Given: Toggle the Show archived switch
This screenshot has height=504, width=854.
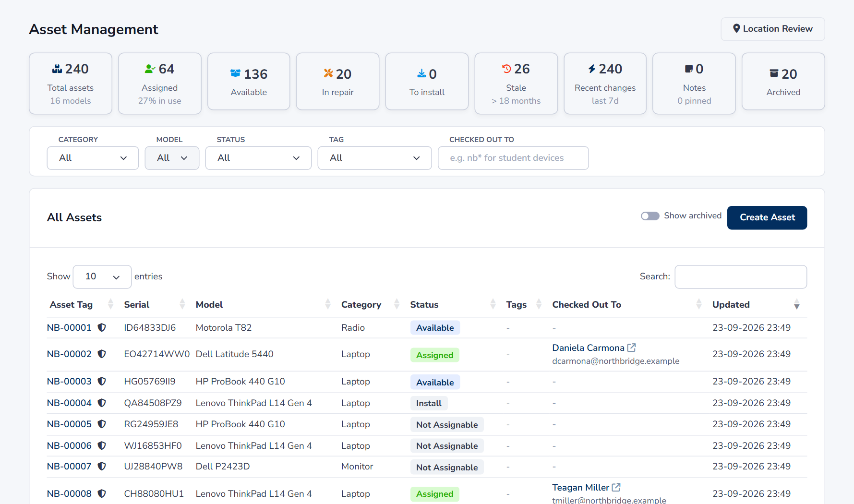Looking at the screenshot, I should pos(650,216).
